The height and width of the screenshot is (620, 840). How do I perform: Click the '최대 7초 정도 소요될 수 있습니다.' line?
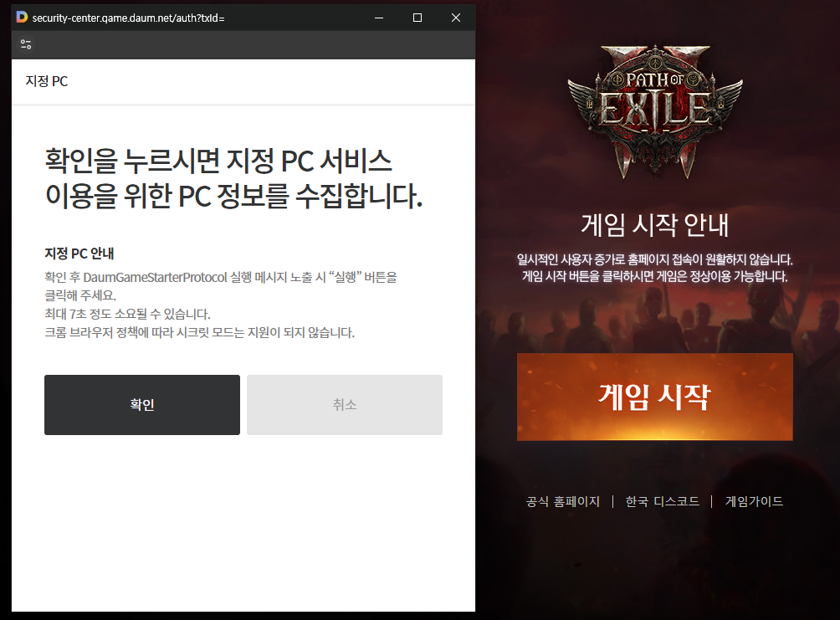[127, 314]
